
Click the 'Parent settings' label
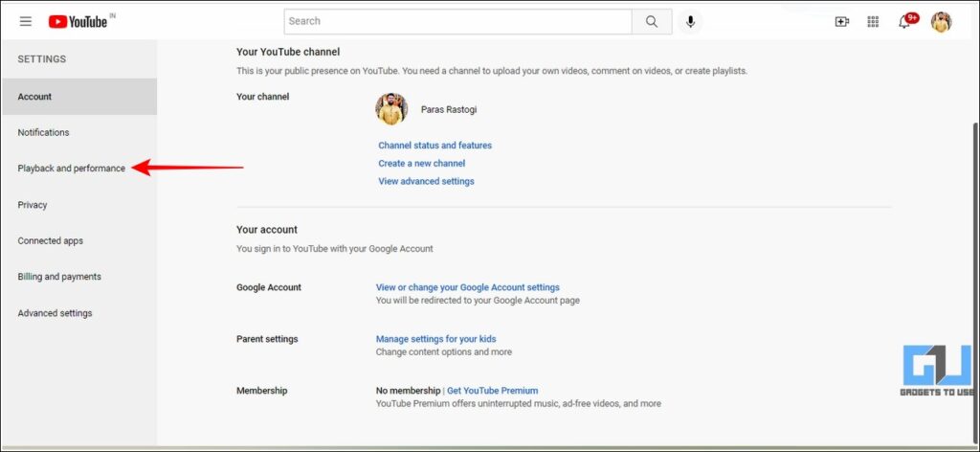pos(267,339)
